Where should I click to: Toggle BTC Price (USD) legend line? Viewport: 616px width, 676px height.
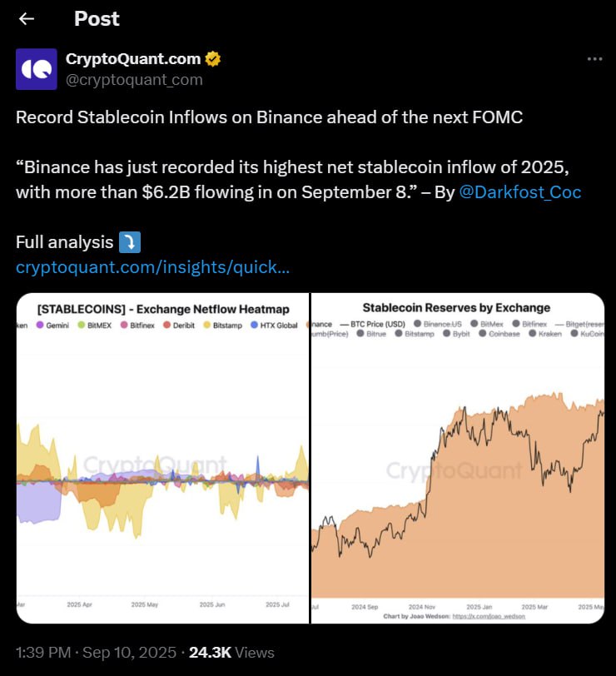point(372,324)
